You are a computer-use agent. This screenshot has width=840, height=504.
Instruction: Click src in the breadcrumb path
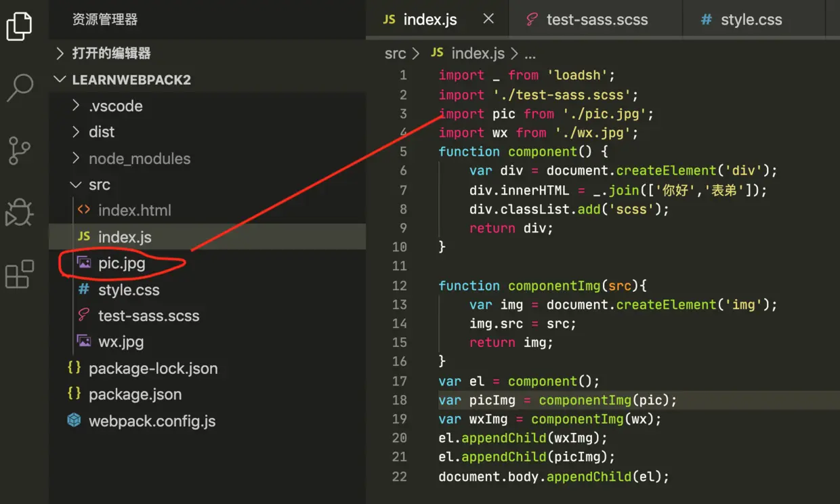pos(395,53)
